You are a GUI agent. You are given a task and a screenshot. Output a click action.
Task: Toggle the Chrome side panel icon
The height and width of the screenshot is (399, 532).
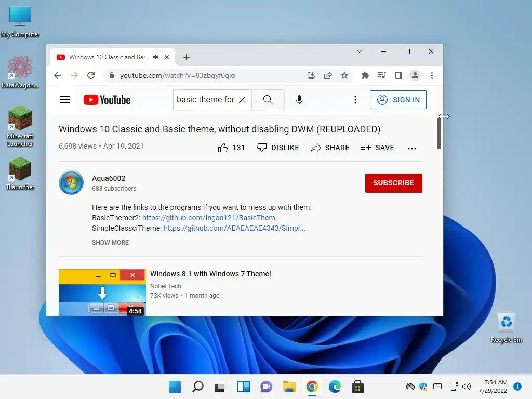pos(398,75)
